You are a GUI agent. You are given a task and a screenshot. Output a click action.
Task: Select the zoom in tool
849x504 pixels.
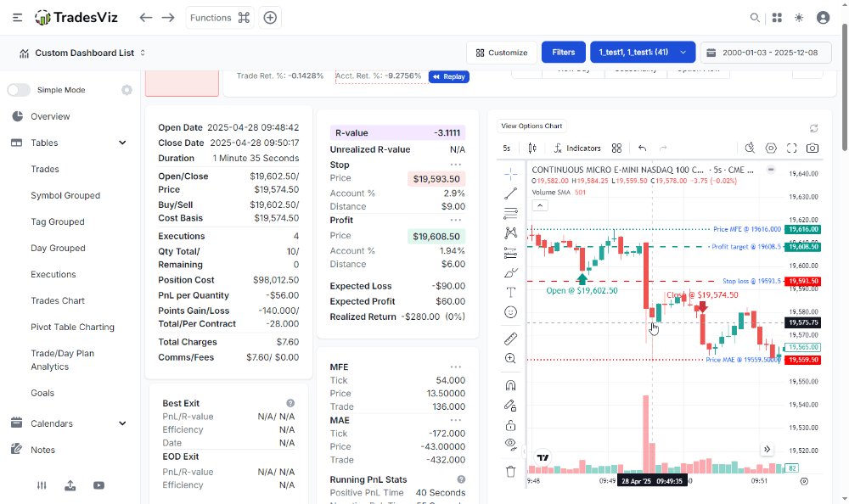[510, 358]
